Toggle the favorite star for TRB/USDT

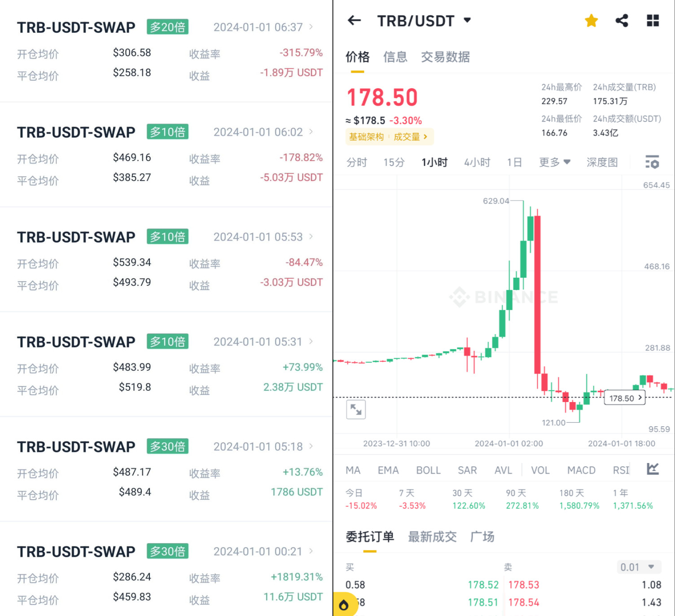(x=591, y=21)
